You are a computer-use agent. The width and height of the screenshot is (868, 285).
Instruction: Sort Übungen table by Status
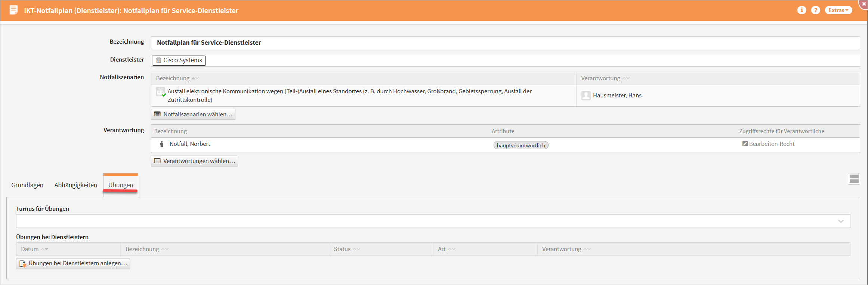point(347,249)
